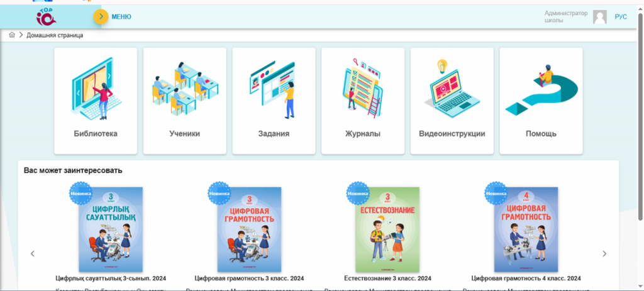Select Цифровая грамотность 4 класс book cover
Viewport: 644px width, 291px height.
click(x=526, y=229)
